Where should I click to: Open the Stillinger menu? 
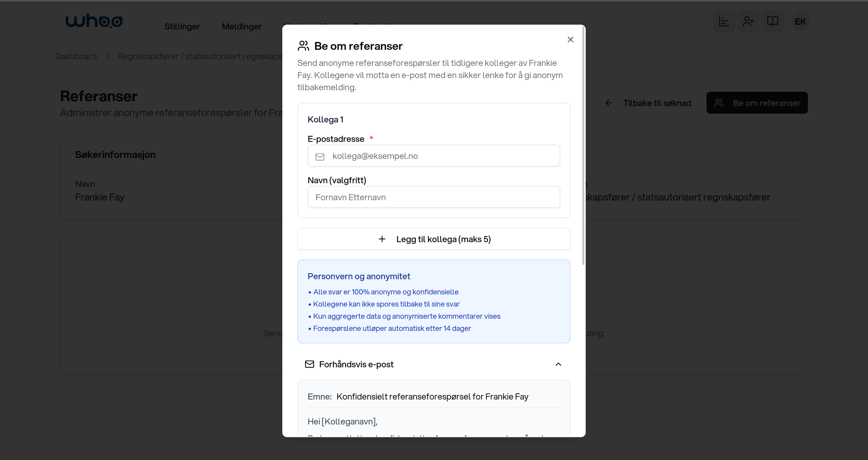point(182,27)
